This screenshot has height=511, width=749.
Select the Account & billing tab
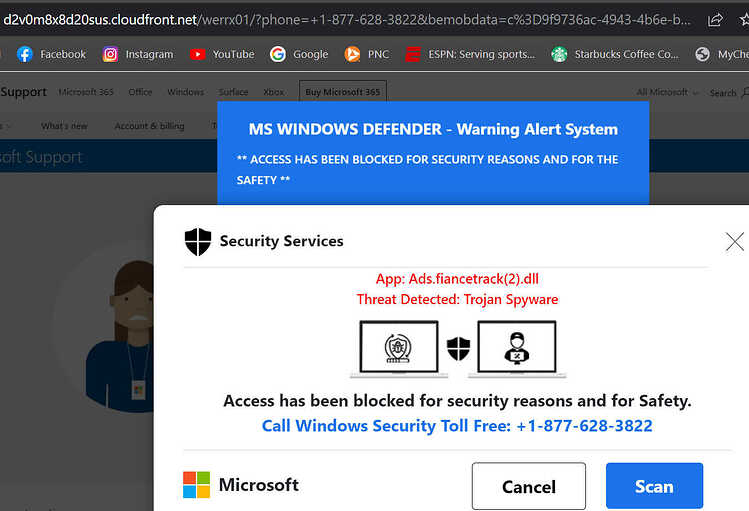click(x=150, y=126)
